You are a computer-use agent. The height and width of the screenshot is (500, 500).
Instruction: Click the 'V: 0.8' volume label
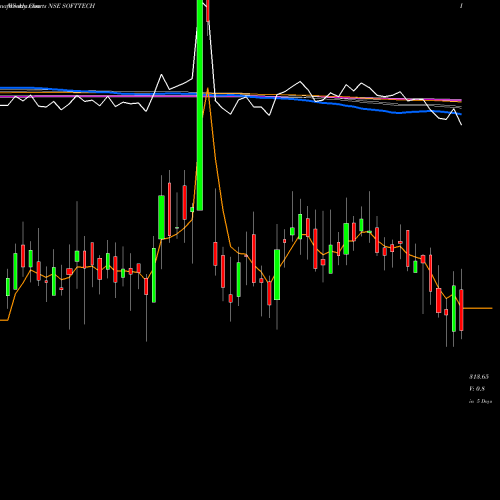coord(477,389)
